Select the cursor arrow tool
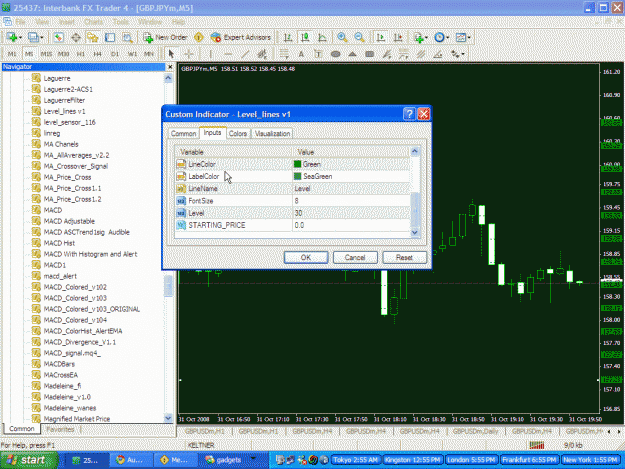Image resolution: width=625 pixels, height=469 pixels. tap(171, 54)
